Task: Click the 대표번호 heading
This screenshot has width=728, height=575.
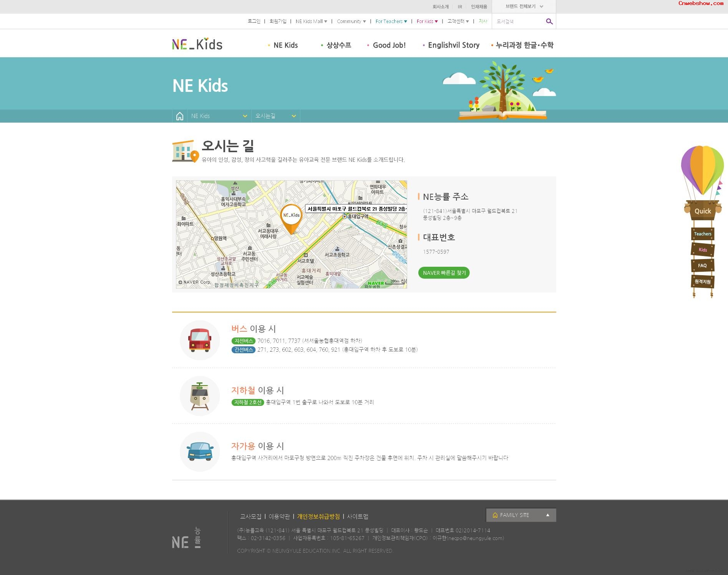Action: [x=439, y=237]
